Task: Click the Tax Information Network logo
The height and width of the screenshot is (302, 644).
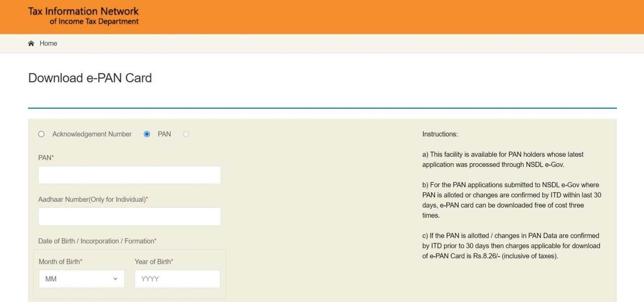Action: point(83,16)
